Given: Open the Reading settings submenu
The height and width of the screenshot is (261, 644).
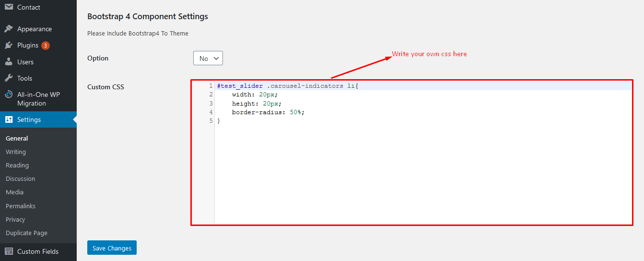Looking at the screenshot, I should (17, 165).
